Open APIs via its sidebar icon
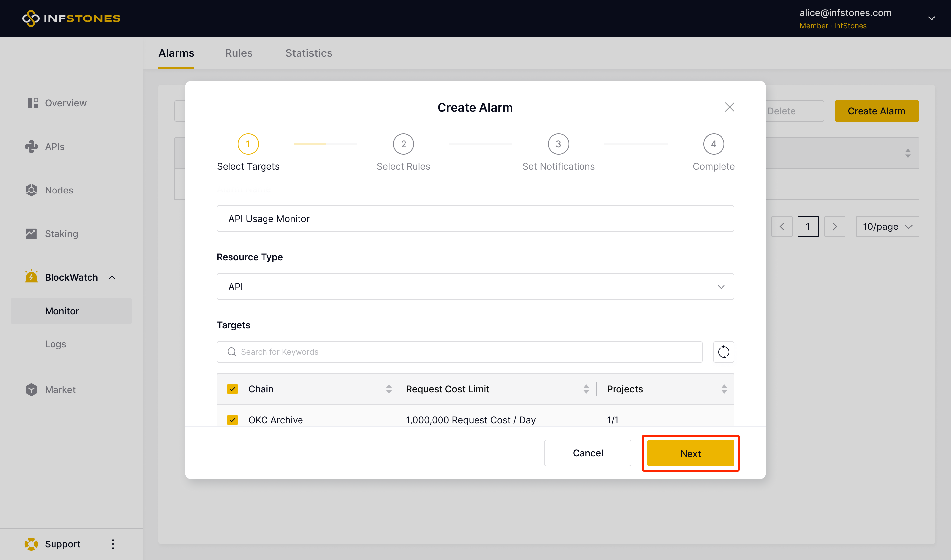951x560 pixels. tap(31, 146)
